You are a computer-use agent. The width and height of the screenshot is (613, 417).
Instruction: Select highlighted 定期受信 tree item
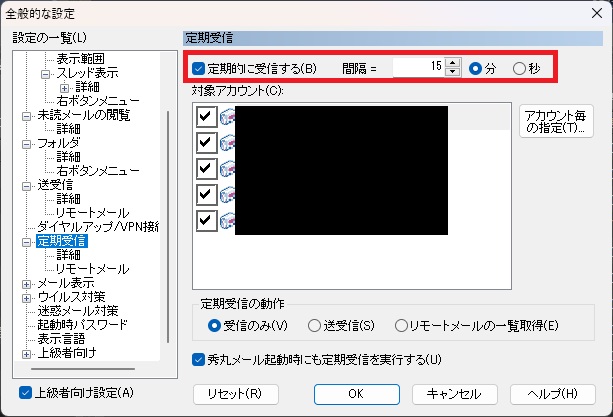(x=62, y=241)
